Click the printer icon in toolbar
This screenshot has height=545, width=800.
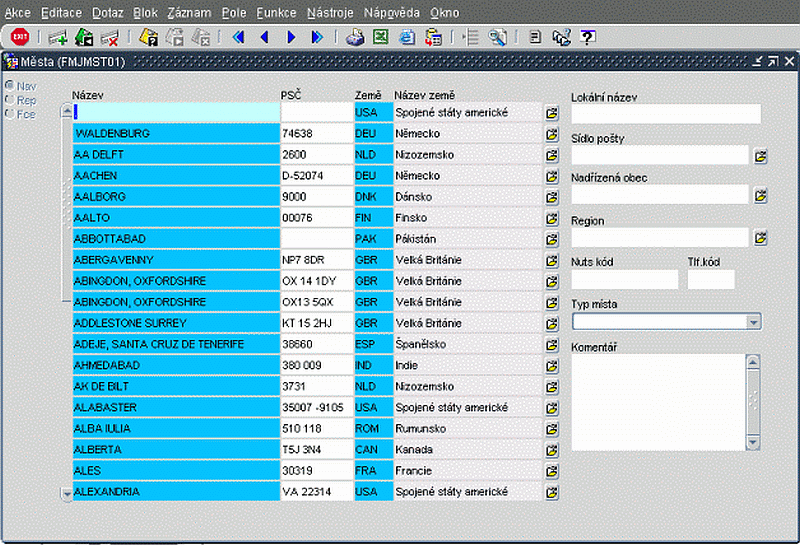pos(354,37)
